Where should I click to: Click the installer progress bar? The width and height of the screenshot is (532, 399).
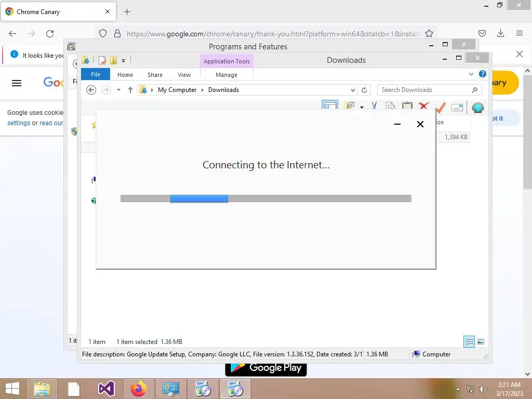tap(265, 198)
